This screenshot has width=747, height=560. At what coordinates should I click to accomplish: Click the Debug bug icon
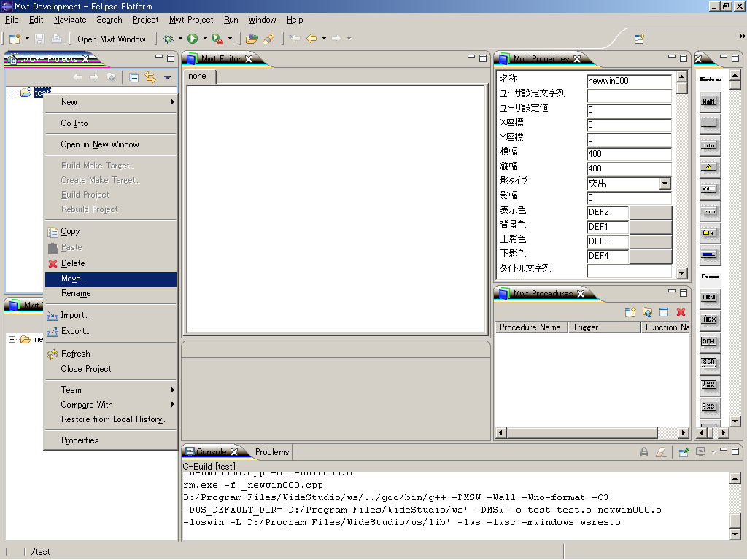[168, 39]
